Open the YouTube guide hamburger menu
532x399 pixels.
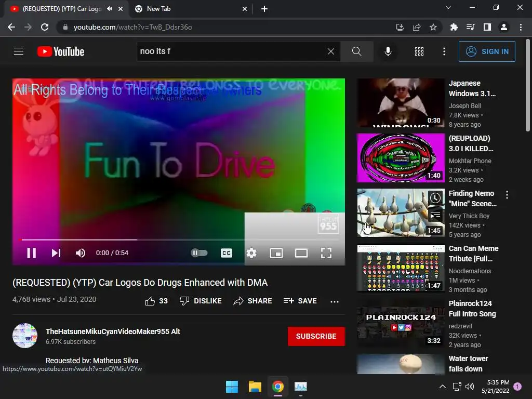19,51
